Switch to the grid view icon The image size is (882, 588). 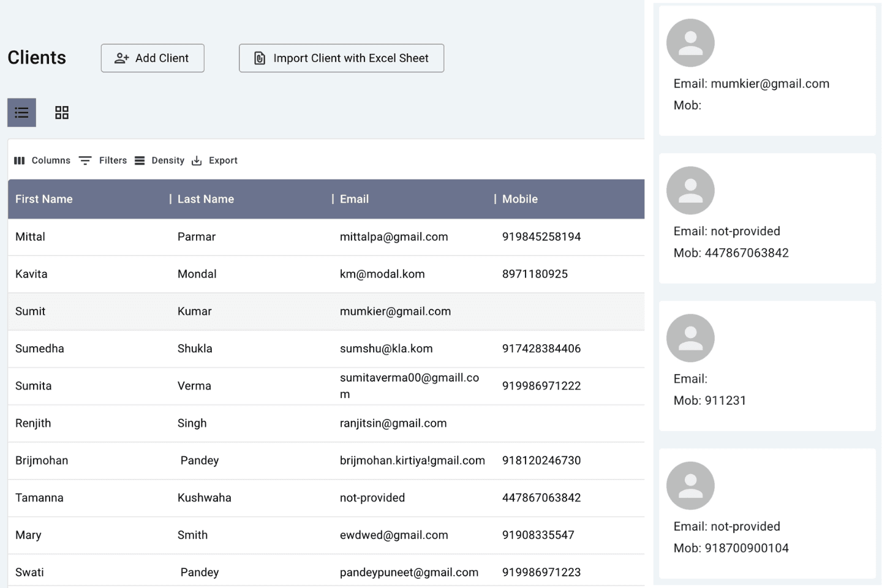pos(62,113)
